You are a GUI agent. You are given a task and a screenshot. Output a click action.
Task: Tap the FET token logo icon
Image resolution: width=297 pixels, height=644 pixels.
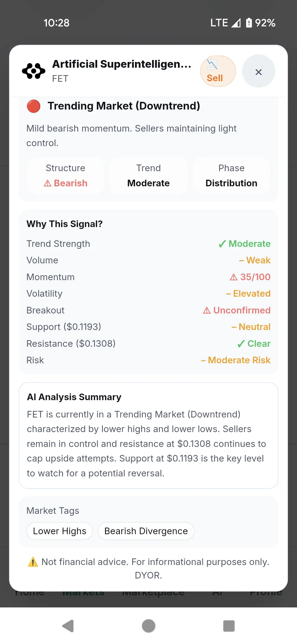(x=34, y=71)
